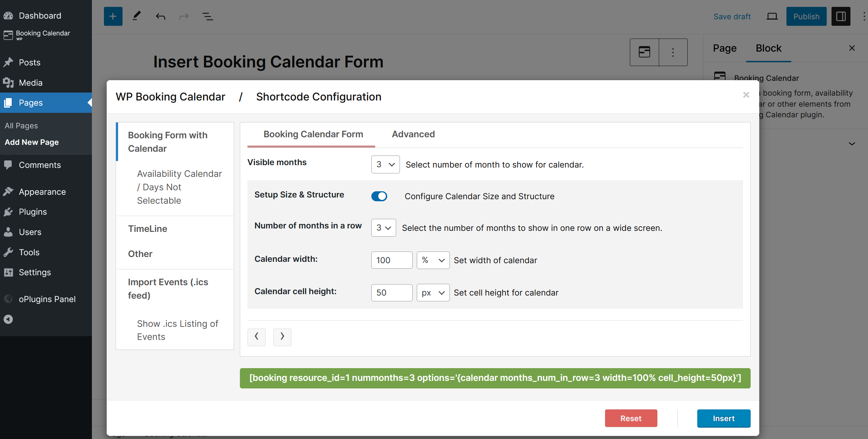
Task: Open Add New Page submenu link
Action: pyautogui.click(x=32, y=142)
